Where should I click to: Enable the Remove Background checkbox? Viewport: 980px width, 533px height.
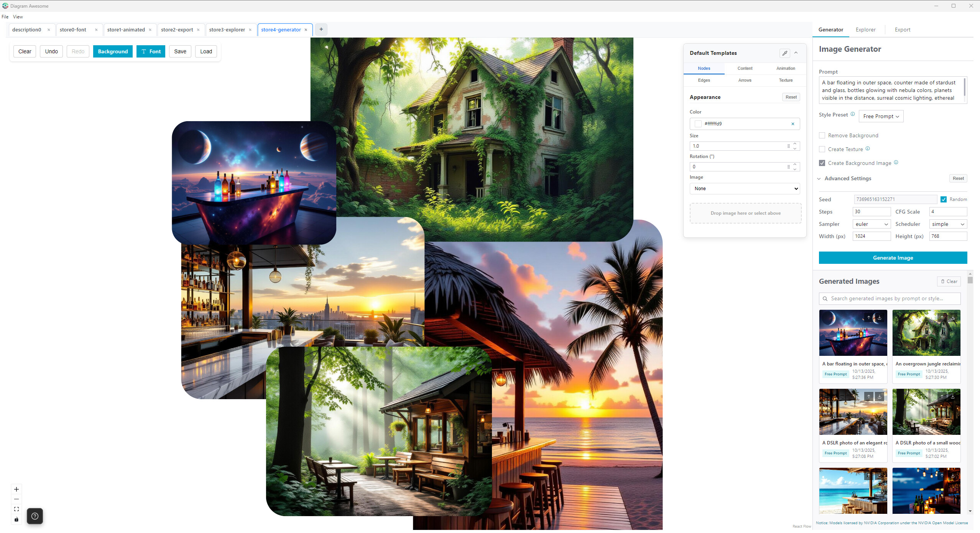pos(822,135)
